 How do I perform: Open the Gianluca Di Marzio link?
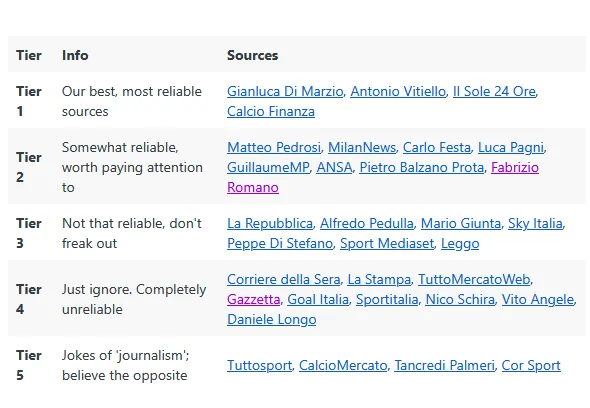point(285,91)
